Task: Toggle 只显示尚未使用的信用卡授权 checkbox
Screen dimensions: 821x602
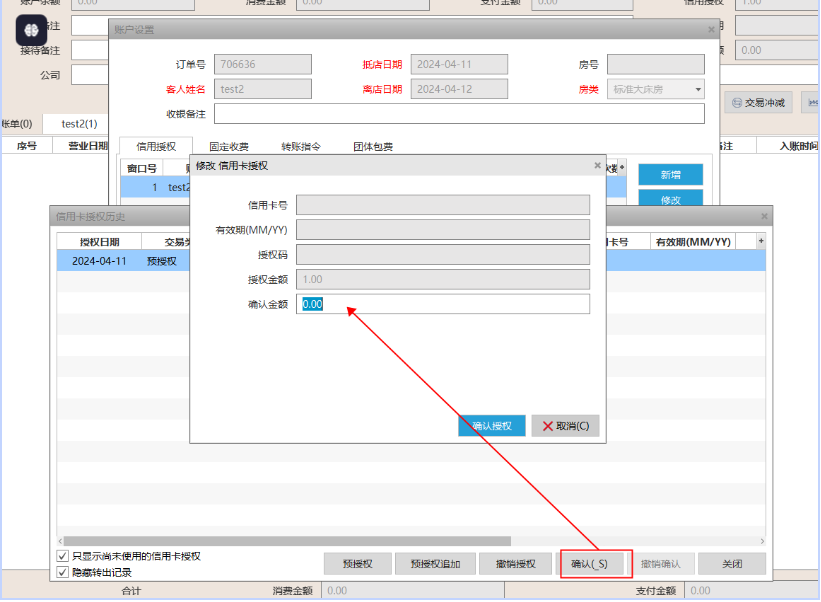Action: pos(63,556)
